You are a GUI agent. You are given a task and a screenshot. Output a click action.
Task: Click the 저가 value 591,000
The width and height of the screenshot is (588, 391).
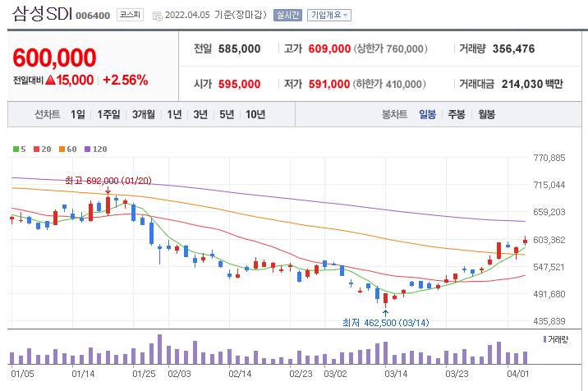tap(329, 84)
